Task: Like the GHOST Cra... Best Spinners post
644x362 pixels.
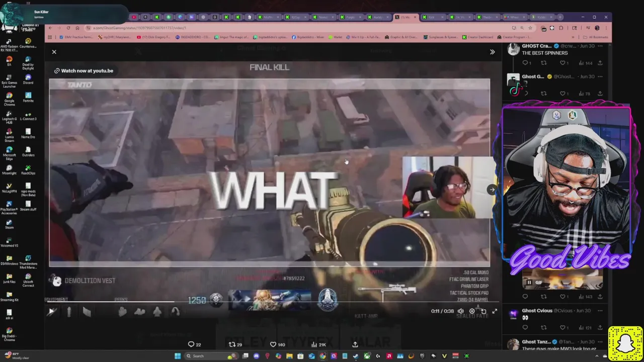Action: [x=563, y=63]
